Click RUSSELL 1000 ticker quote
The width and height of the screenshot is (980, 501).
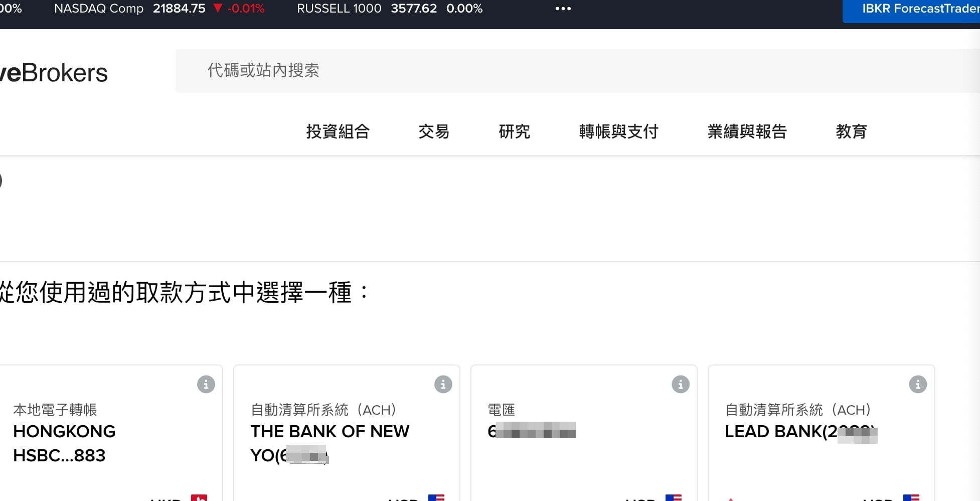[390, 9]
